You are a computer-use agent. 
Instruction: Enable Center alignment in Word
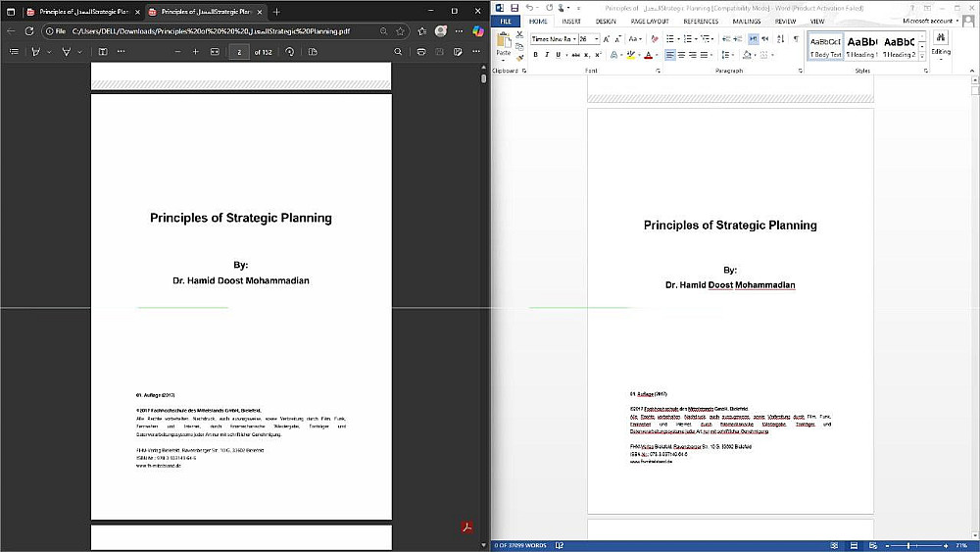(681, 55)
